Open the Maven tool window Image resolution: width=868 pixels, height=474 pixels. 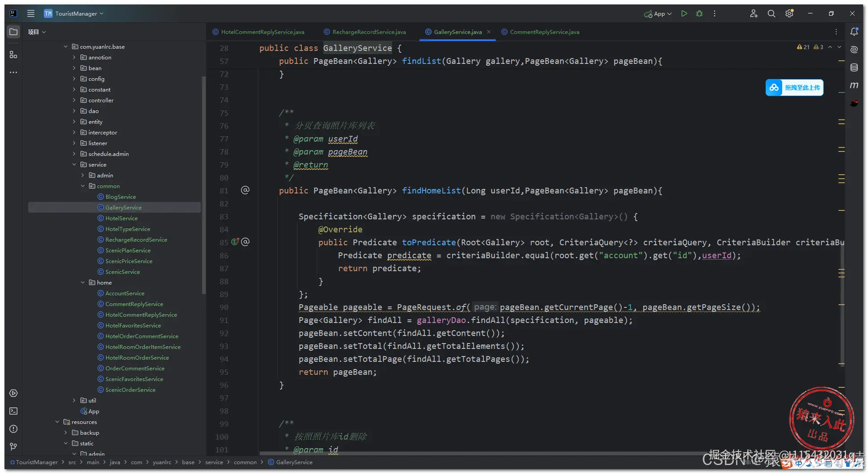coord(854,85)
